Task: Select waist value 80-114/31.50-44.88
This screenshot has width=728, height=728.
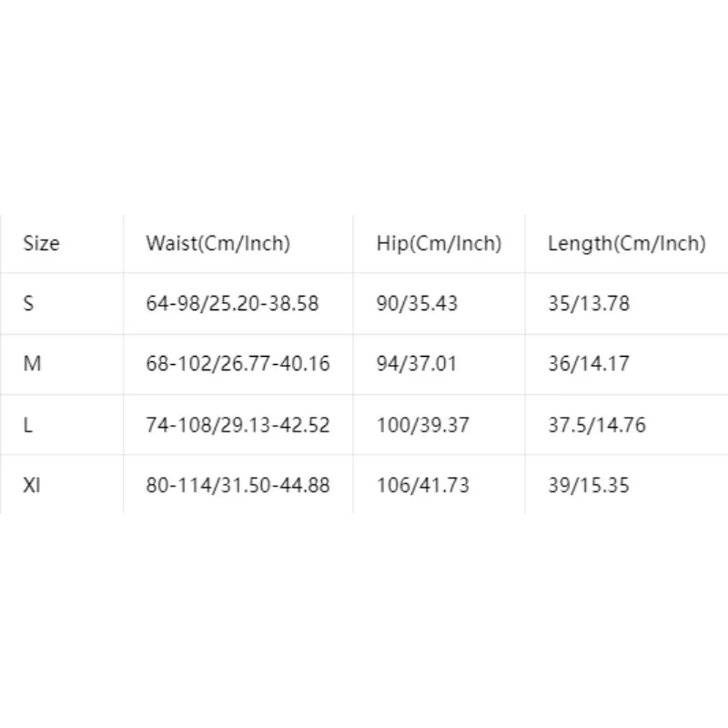Action: pyautogui.click(x=238, y=485)
